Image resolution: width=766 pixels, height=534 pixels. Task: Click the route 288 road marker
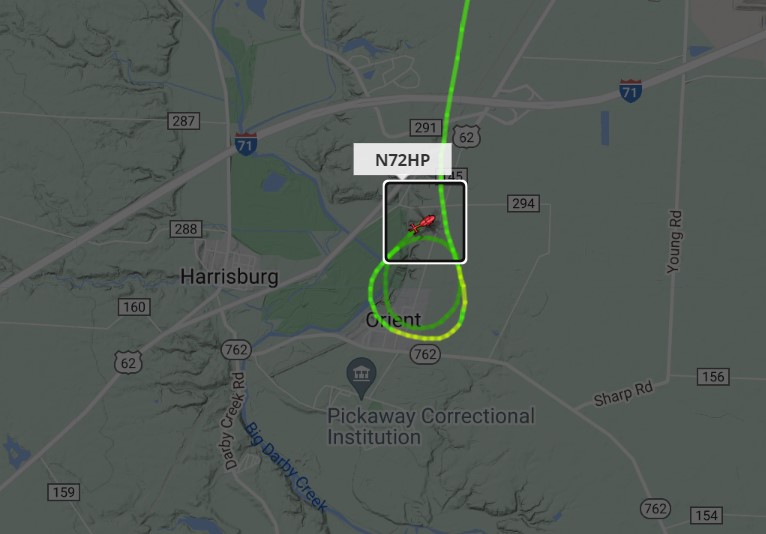(186, 229)
